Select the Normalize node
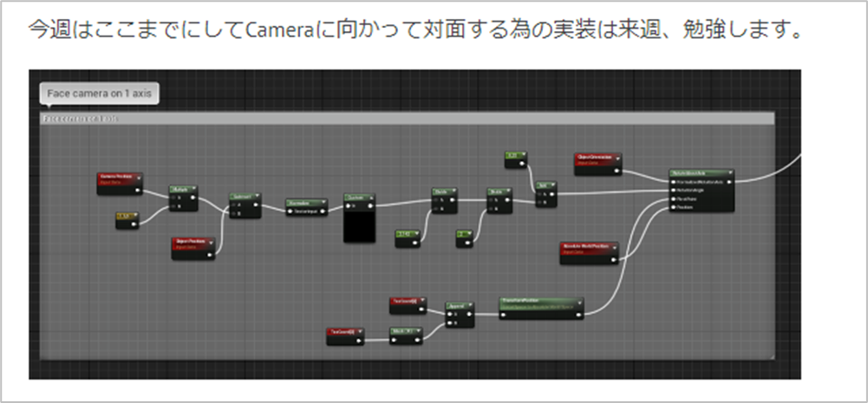Screen dimensions: 868x403 [307, 207]
